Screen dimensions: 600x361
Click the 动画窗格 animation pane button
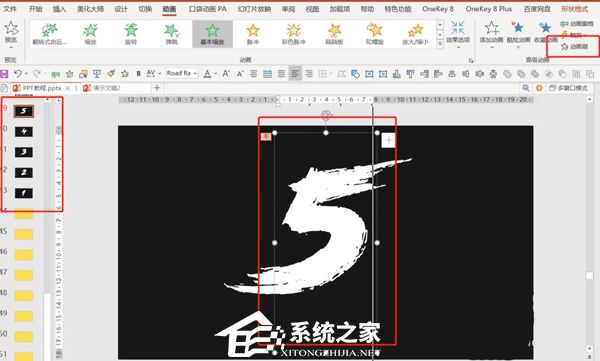tap(577, 24)
